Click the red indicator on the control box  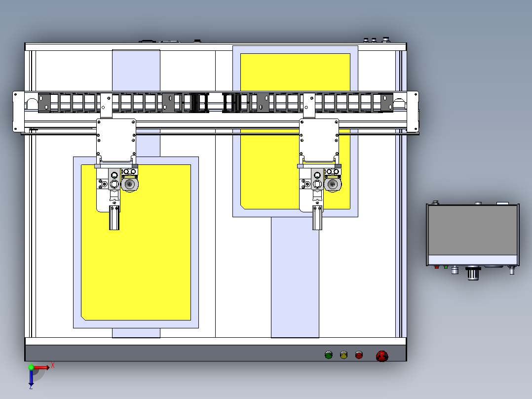pos(436,267)
